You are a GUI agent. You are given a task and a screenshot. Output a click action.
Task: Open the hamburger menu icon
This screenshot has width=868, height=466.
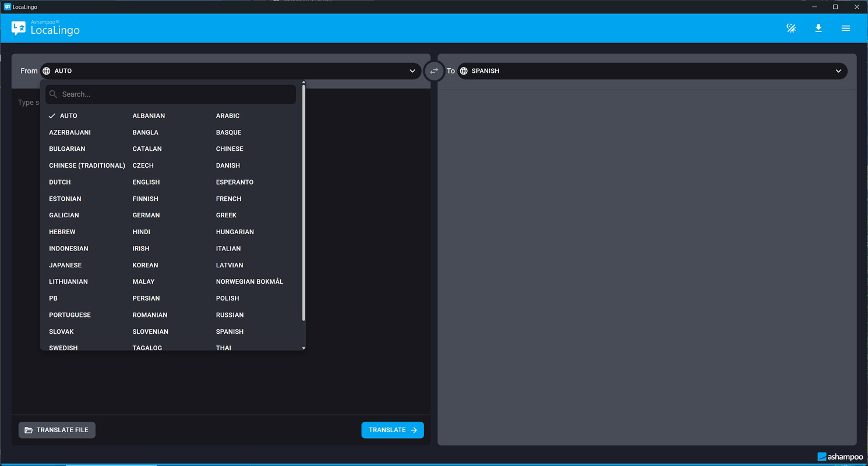click(x=846, y=28)
